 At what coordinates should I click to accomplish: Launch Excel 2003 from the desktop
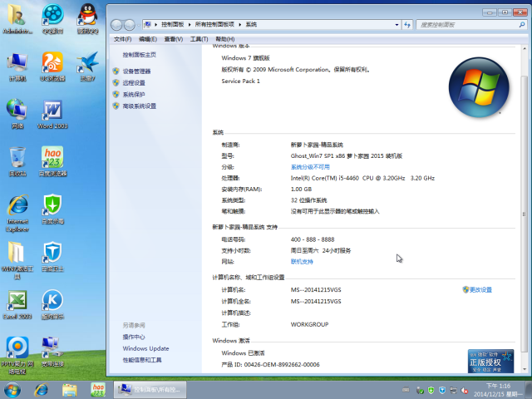tap(17, 304)
